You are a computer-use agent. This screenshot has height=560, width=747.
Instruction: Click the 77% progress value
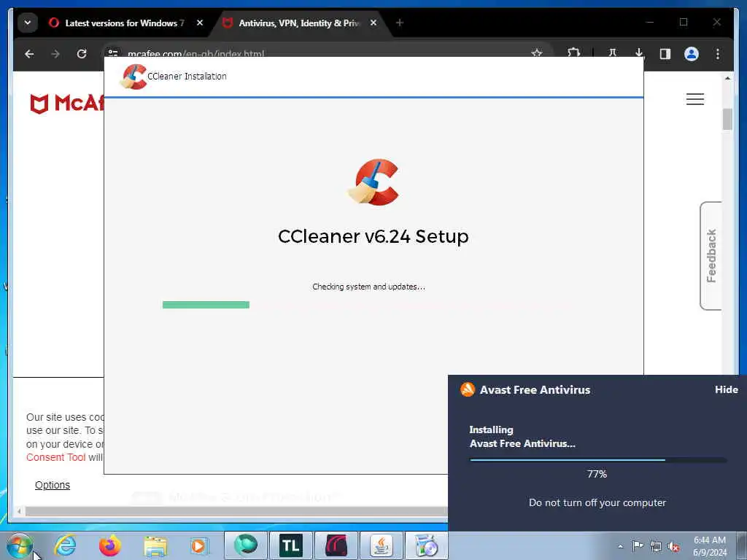point(597,474)
